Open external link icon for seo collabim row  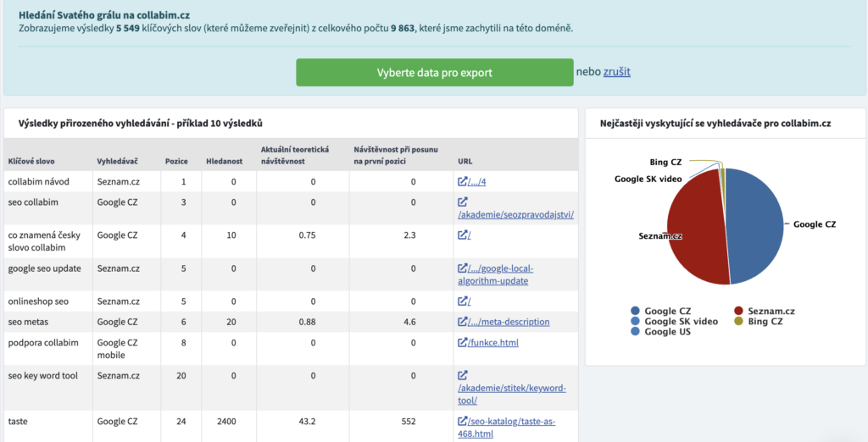(x=462, y=202)
